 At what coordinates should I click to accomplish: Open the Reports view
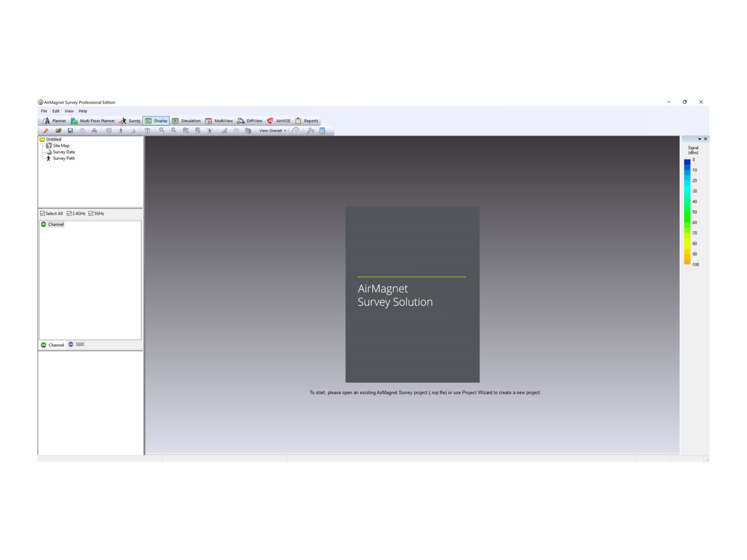(307, 121)
